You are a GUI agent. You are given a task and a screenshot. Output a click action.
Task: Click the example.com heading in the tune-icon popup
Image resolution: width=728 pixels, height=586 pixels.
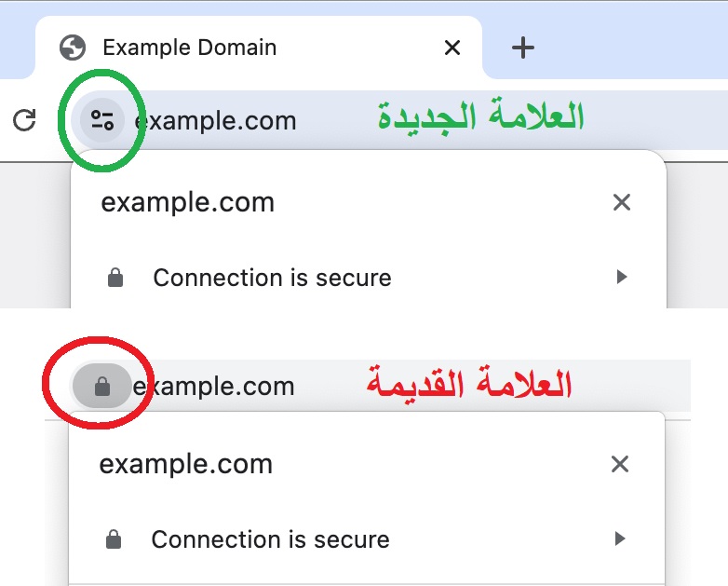coord(188,202)
